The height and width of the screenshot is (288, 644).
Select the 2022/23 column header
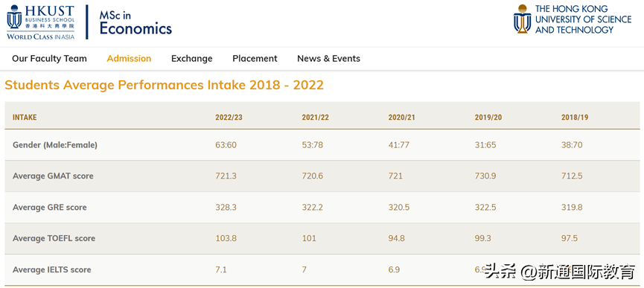point(229,118)
